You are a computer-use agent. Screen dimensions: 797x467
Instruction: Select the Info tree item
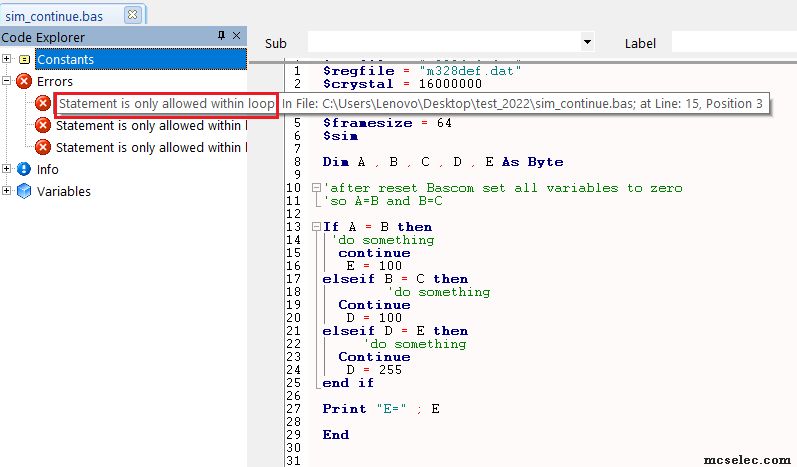coord(47,169)
